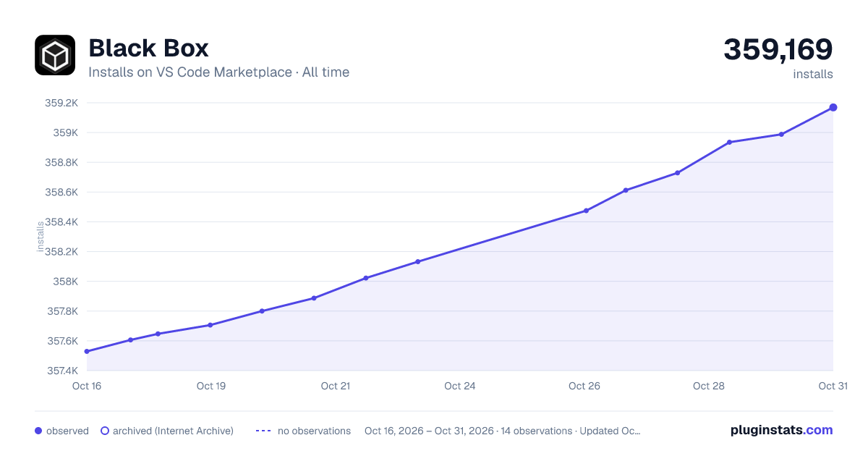Click the data point just under 359K near Oct 28
Image resolution: width=868 pixels, height=456 pixels.
[729, 142]
